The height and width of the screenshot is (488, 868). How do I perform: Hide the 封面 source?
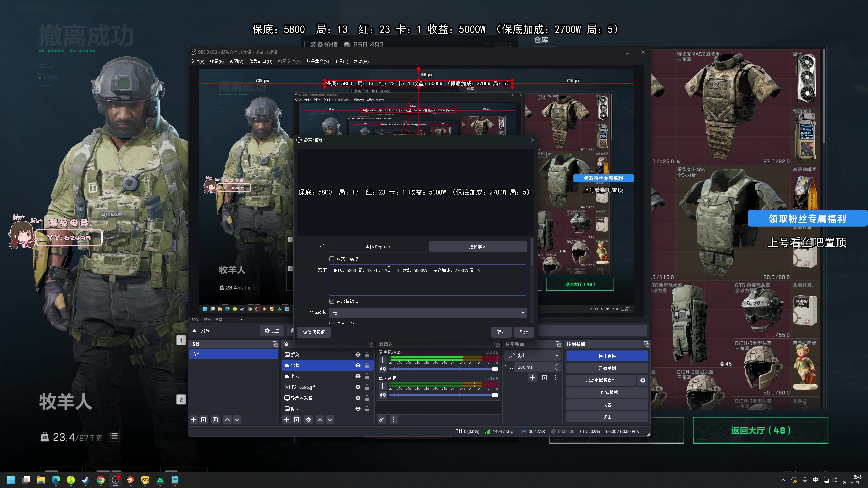pos(358,409)
